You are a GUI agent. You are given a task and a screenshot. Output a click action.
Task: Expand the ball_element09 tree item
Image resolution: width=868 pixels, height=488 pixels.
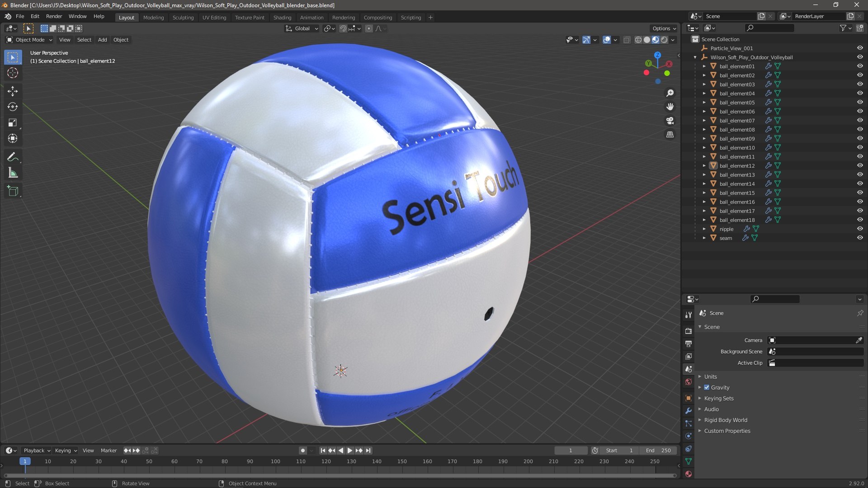(x=704, y=139)
